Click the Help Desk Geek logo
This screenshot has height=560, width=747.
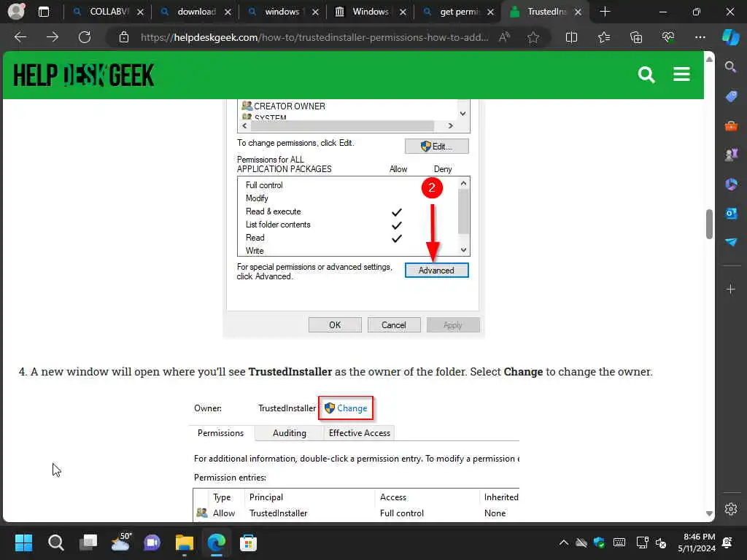84,75
